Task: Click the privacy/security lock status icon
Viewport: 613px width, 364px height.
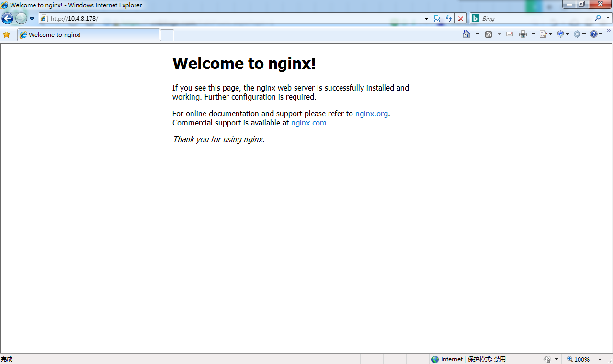Action: (x=547, y=359)
